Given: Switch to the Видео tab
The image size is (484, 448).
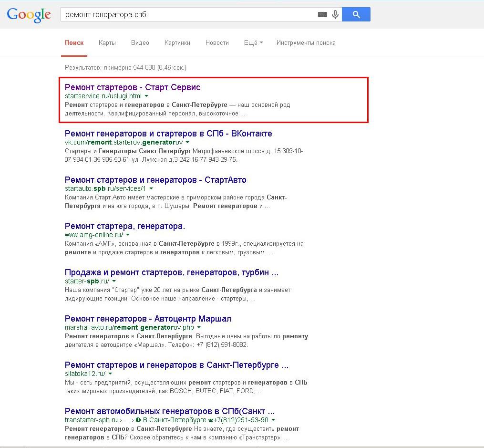Looking at the screenshot, I should point(140,42).
